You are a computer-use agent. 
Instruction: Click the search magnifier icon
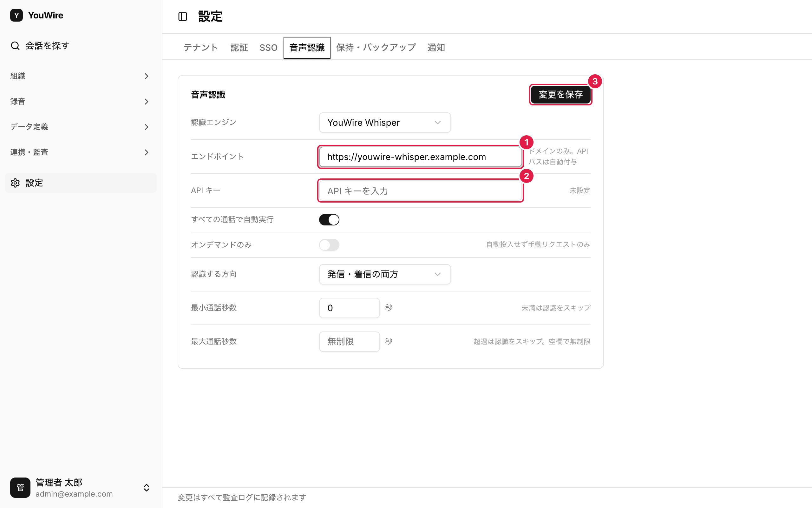[x=15, y=46]
